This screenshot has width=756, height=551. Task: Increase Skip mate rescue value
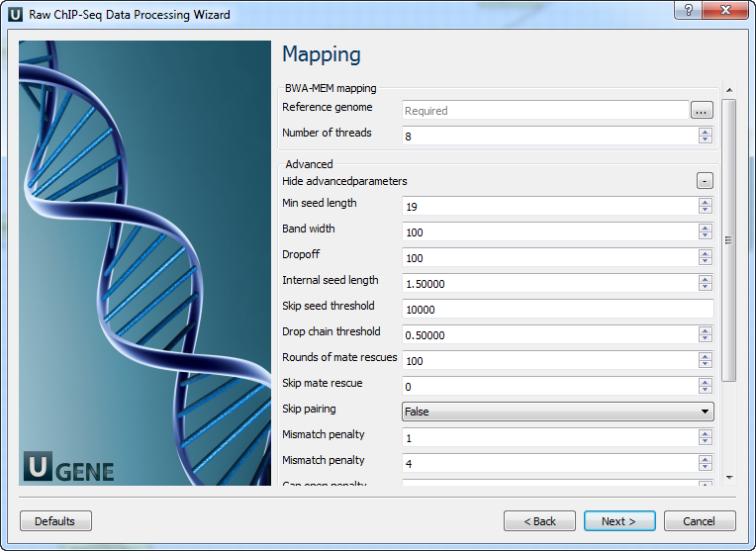(705, 382)
